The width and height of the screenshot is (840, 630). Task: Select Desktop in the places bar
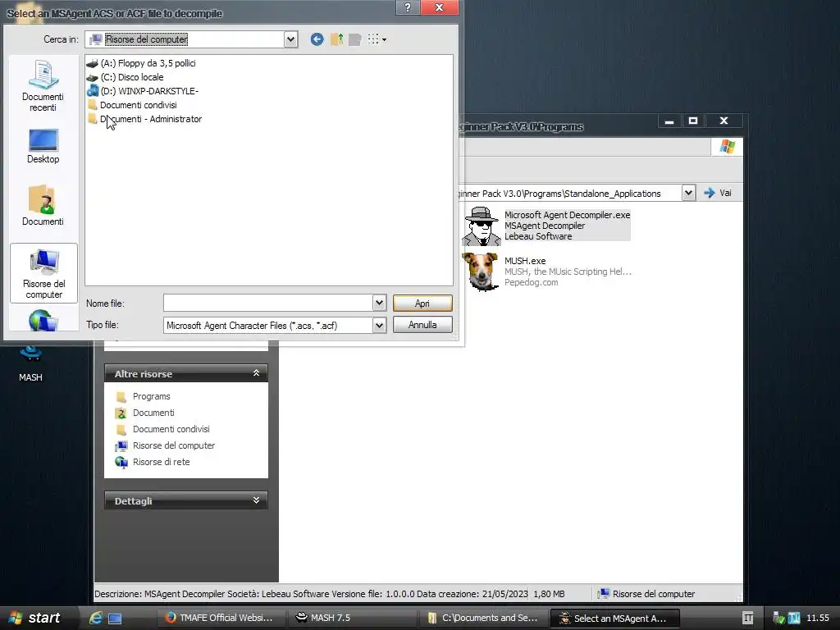[43, 146]
